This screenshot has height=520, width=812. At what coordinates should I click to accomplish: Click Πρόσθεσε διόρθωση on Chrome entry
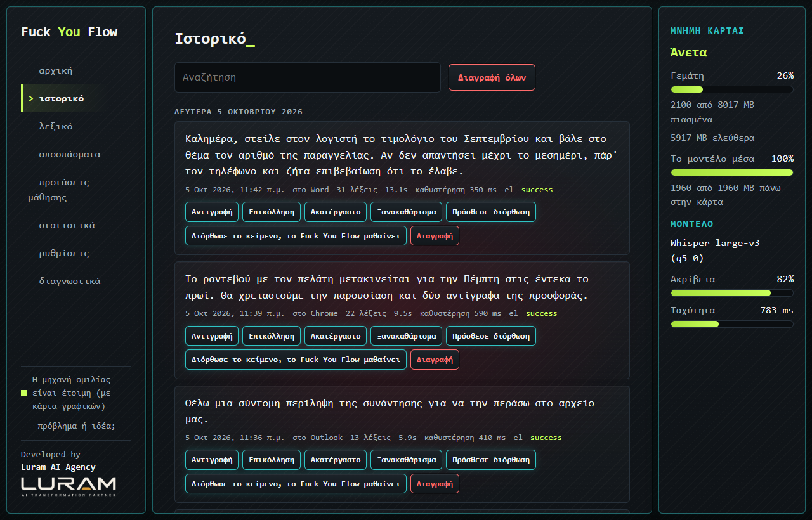pyautogui.click(x=491, y=336)
